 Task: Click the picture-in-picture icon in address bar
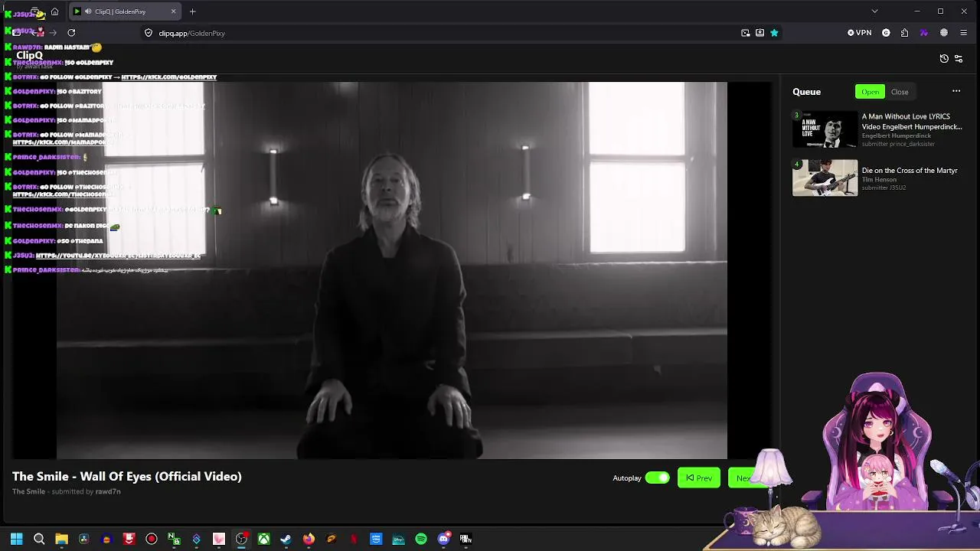746,33
